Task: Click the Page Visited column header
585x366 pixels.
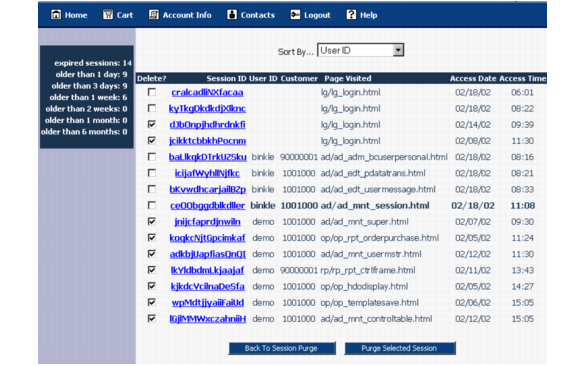Action: coord(348,78)
